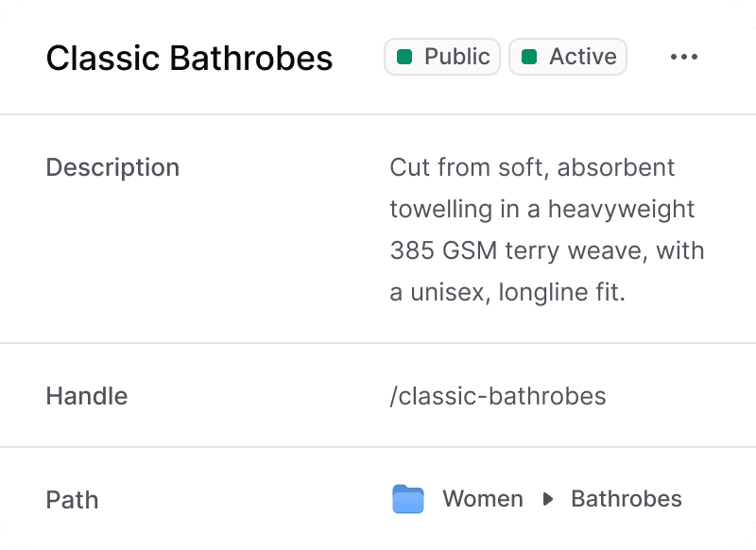
Task: Click the 'a unisex, longline fit.' text line
Action: pos(507,292)
